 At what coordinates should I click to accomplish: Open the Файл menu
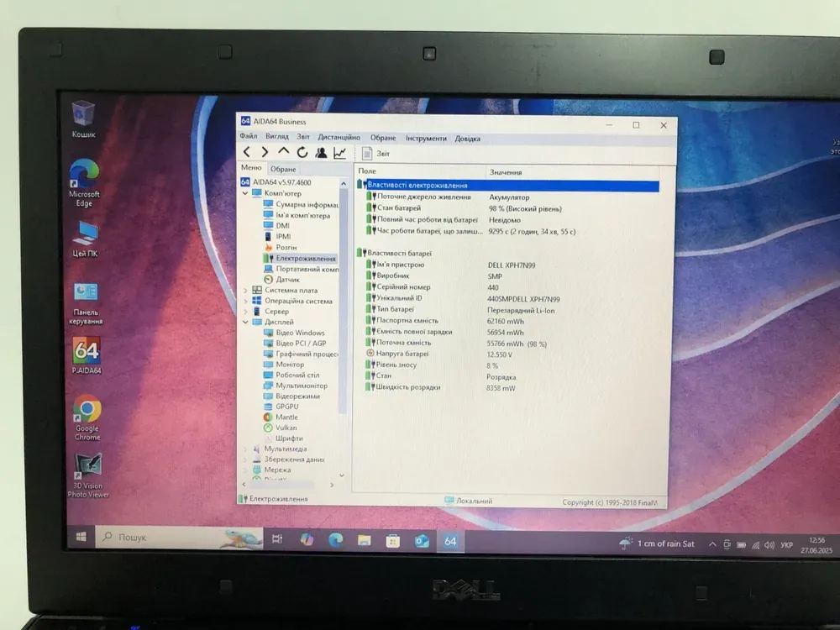[249, 137]
